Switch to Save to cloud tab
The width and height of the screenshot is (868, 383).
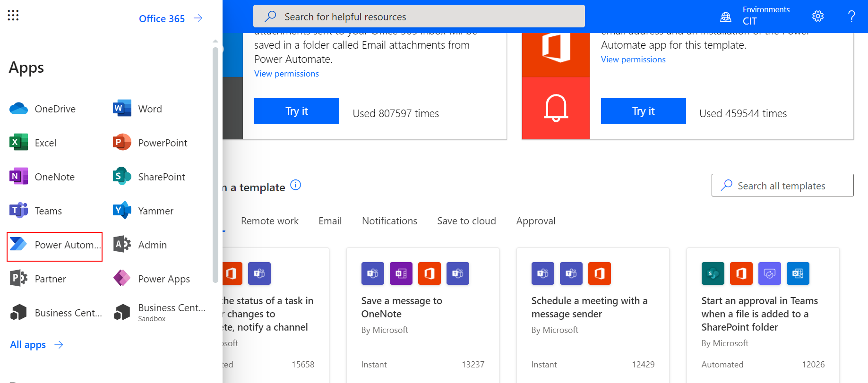(x=466, y=221)
